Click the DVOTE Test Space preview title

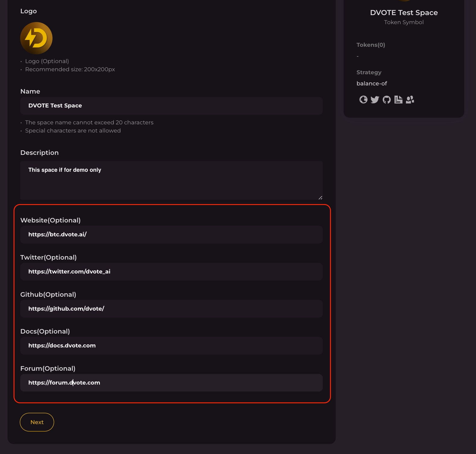[404, 13]
